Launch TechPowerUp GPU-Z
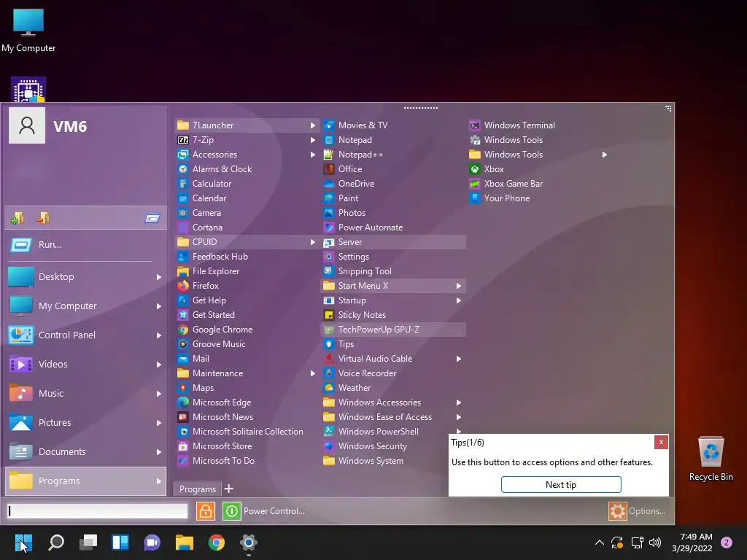 (392, 330)
